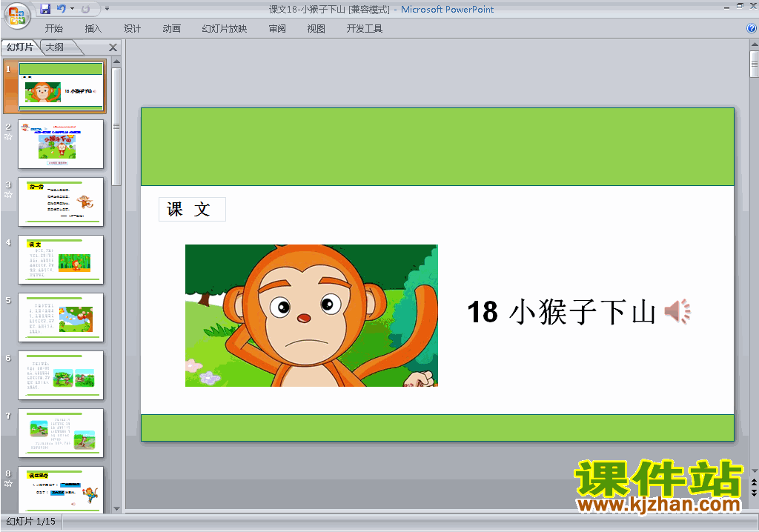Expand the Undo history dropdown arrow
The width and height of the screenshot is (759, 532).
click(72, 9)
